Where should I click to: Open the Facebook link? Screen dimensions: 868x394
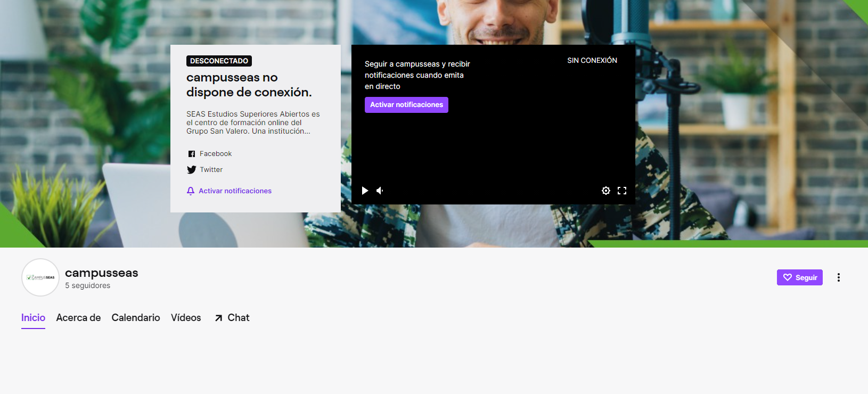pos(210,154)
